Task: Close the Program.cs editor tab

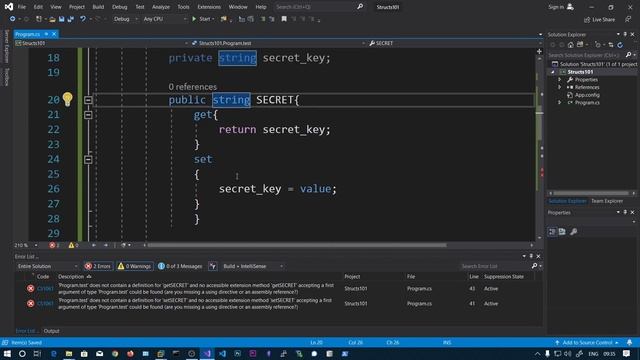Action: pyautogui.click(x=54, y=34)
